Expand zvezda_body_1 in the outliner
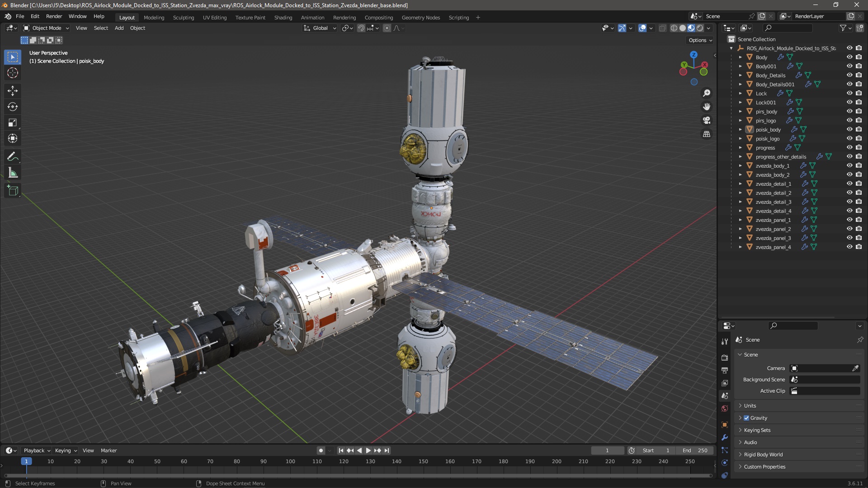This screenshot has height=488, width=868. [740, 165]
